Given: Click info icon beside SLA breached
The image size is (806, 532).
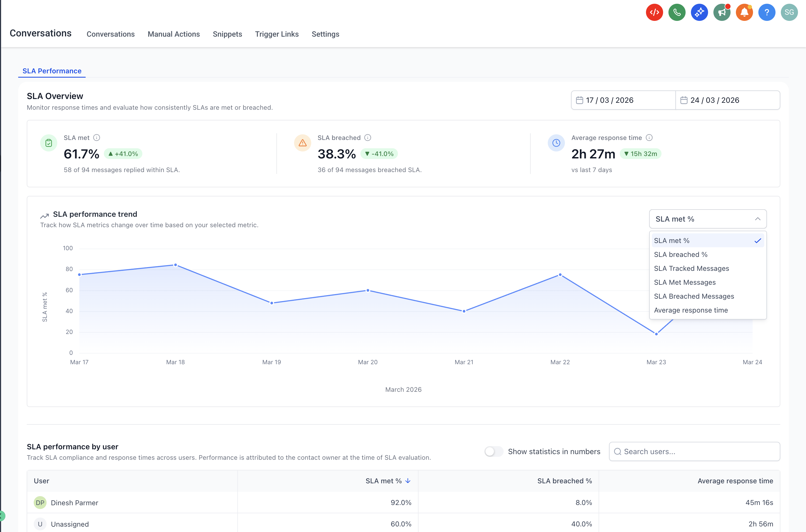Looking at the screenshot, I should point(367,137).
